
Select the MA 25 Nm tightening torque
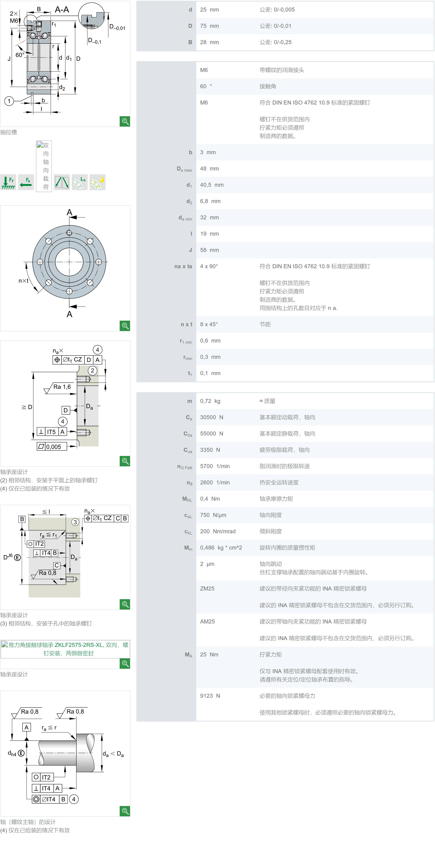click(209, 654)
